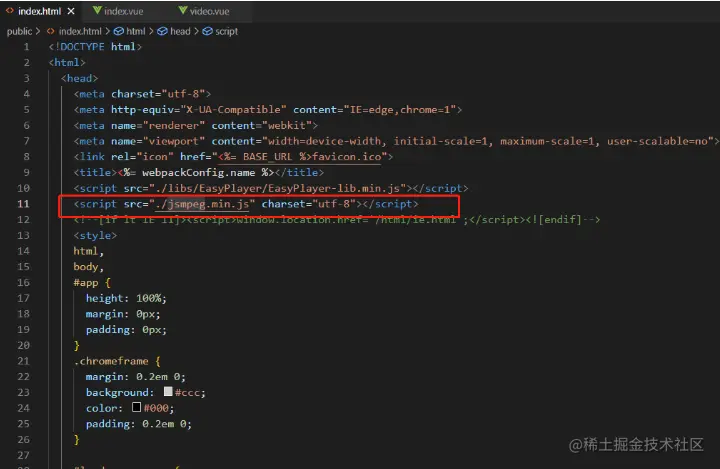Click the file icon before index.html breadcrumb

point(51,31)
